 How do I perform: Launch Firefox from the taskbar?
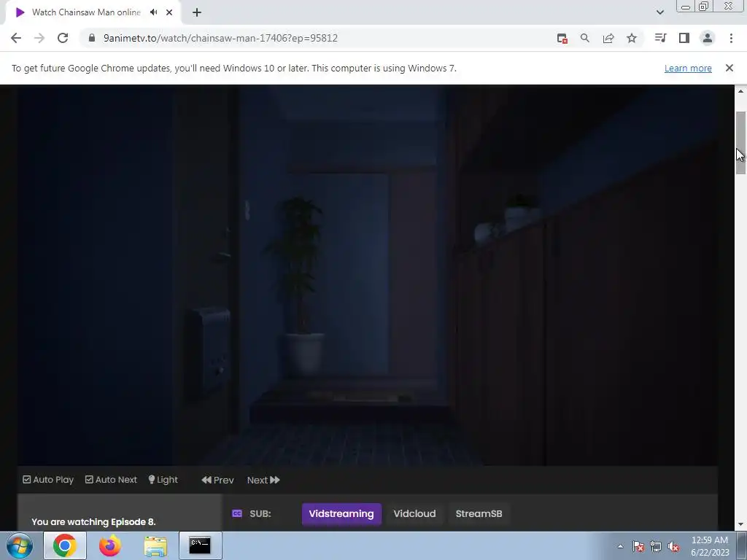coord(109,545)
